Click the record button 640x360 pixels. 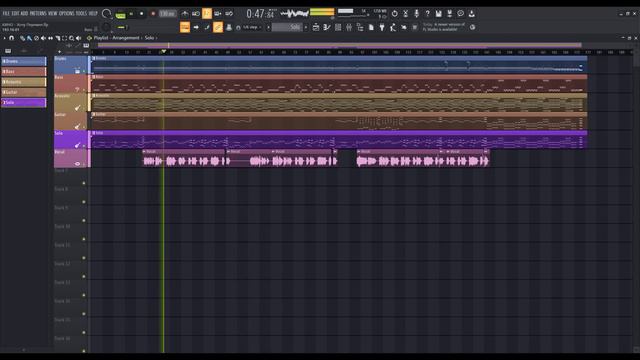(153, 14)
